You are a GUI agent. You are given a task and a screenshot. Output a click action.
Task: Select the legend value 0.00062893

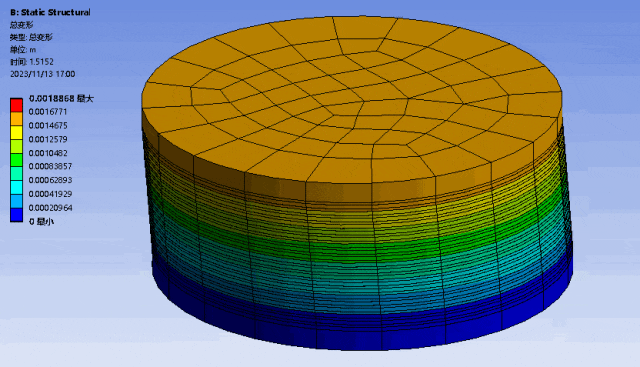[50, 180]
